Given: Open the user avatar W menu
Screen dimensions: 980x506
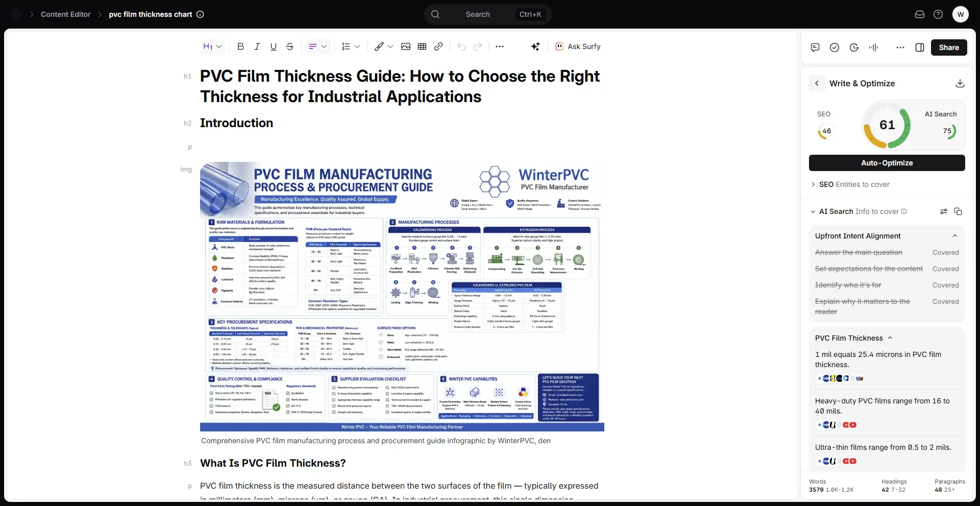Looking at the screenshot, I should [x=961, y=14].
